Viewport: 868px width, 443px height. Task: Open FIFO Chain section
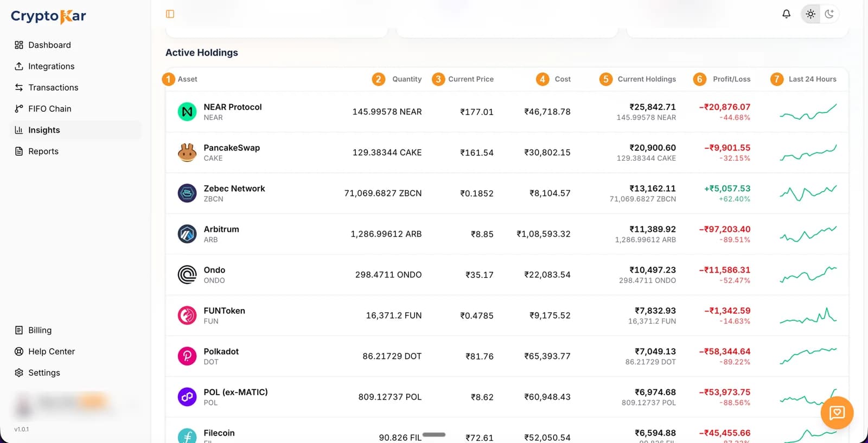click(x=75, y=109)
